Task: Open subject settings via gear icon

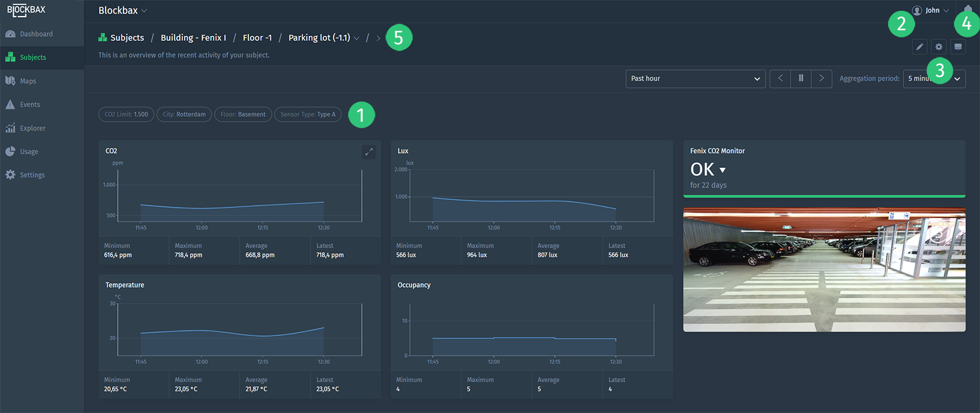Action: click(938, 47)
